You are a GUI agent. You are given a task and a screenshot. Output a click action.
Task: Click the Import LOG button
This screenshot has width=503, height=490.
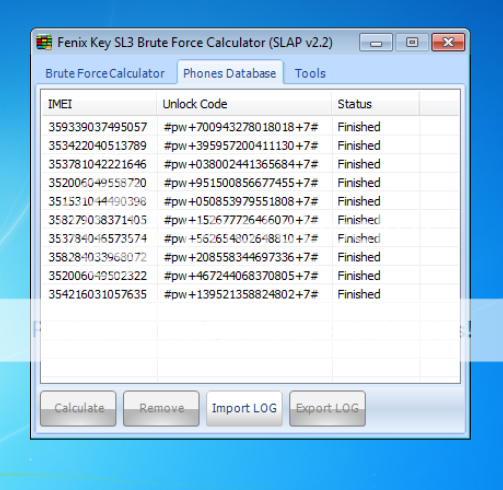tap(244, 408)
